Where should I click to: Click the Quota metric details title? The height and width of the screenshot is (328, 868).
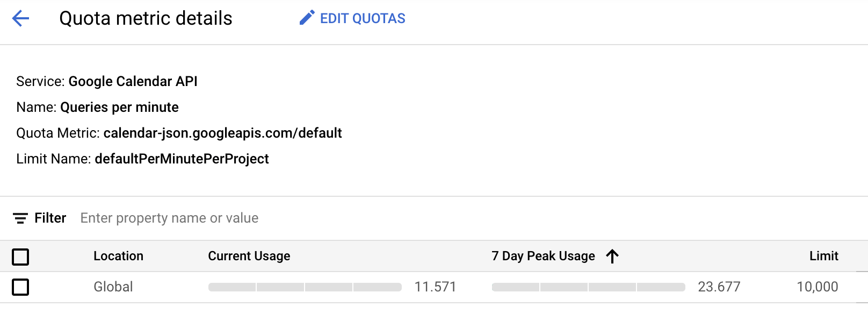click(147, 18)
